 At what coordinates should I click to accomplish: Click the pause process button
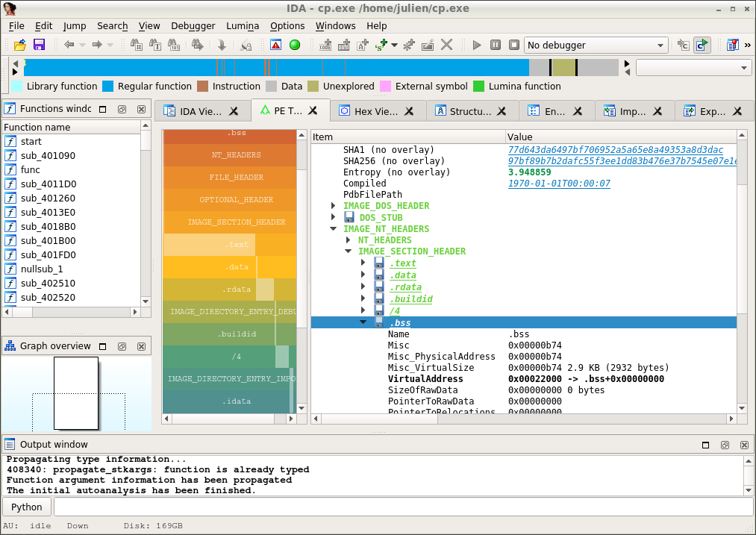coord(495,45)
